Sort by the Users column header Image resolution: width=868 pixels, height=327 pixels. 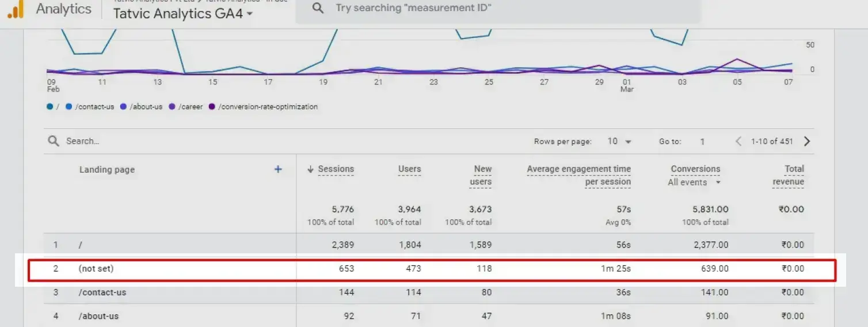click(409, 169)
